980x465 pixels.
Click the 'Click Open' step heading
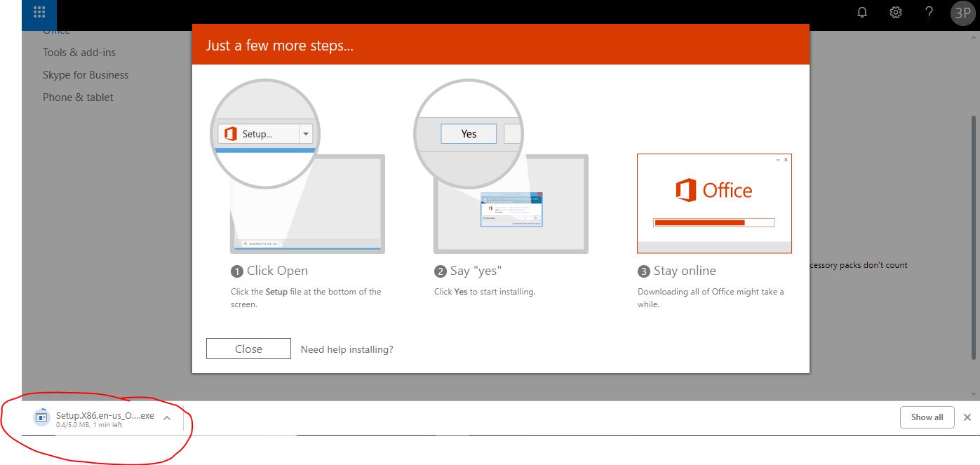coord(277,271)
